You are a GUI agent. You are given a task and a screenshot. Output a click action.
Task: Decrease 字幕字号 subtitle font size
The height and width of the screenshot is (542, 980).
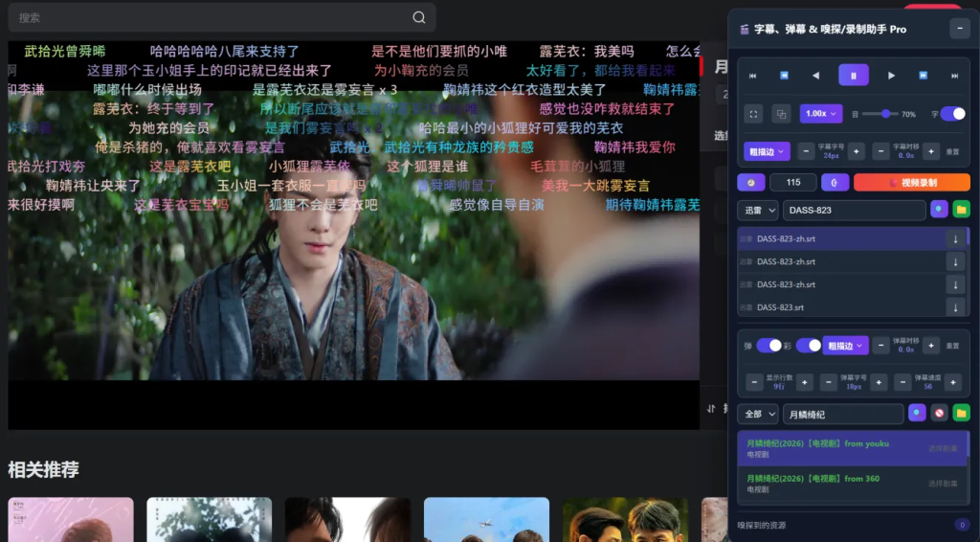[x=806, y=151]
